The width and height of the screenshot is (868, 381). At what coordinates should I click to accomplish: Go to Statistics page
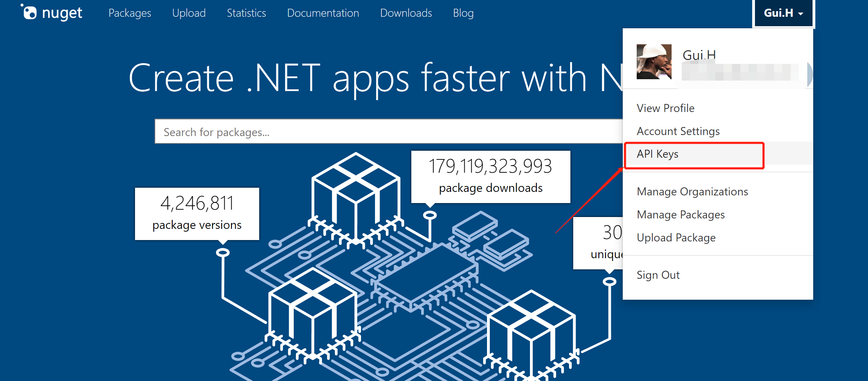point(246,13)
